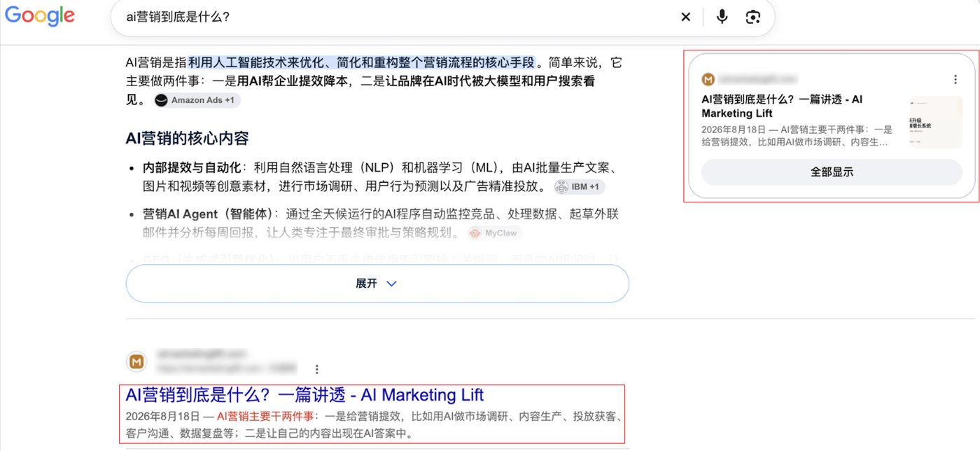Select bullet text 内部提效与自动化
The width and height of the screenshot is (980, 451).
(192, 168)
